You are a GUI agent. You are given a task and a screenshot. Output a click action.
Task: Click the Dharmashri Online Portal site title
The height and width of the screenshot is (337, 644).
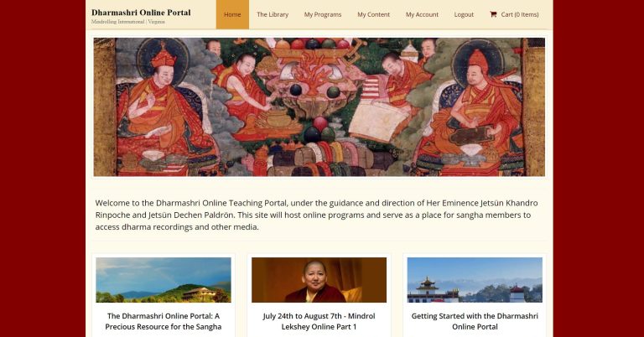pos(141,13)
